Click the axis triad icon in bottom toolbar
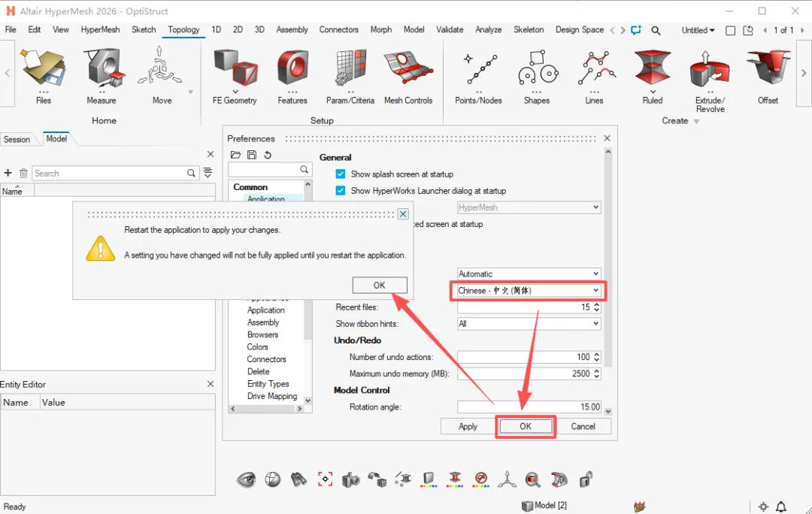812x514 pixels. point(507,479)
